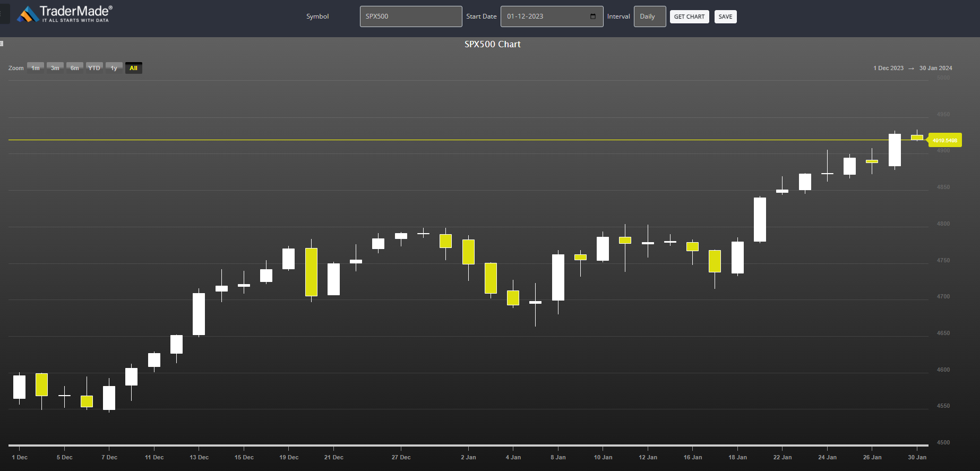Screen dimensions: 980x471
Task: Select the white candle above 1 Dec
Action: pyautogui.click(x=19, y=387)
